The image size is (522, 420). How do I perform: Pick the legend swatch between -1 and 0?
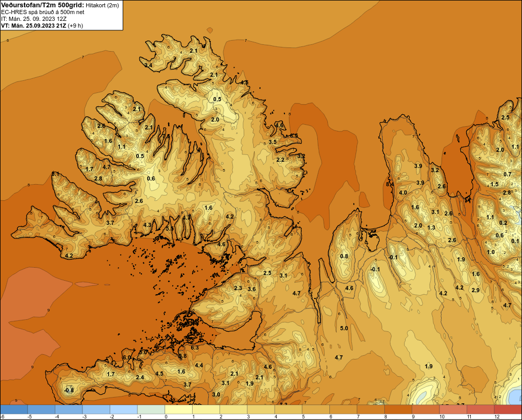[151, 410]
